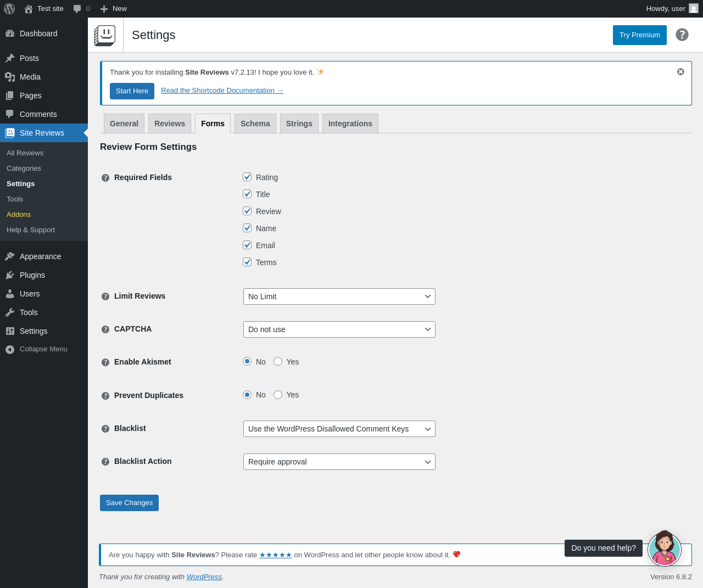Dismiss the Site Reviews install notice
Screen dimensions: 703x588
click(x=680, y=72)
